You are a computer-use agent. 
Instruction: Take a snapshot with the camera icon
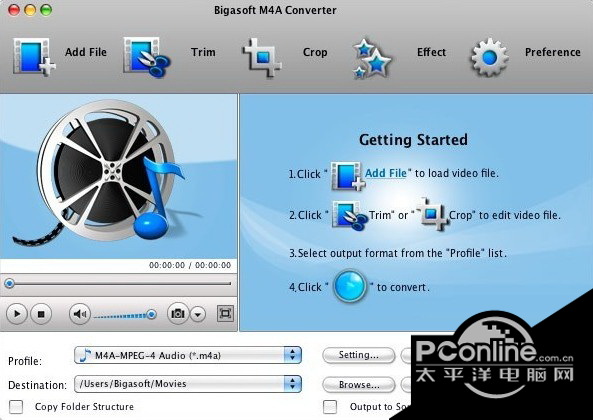(178, 313)
